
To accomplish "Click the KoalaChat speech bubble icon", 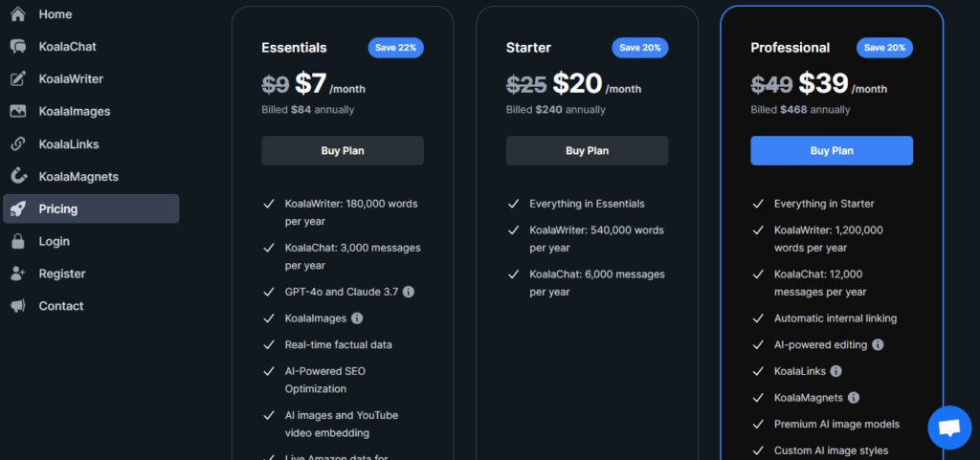I will tap(17, 46).
